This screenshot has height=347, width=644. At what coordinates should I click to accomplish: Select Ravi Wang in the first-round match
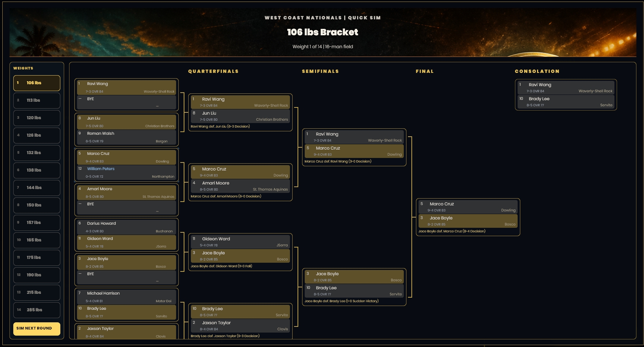pyautogui.click(x=126, y=87)
